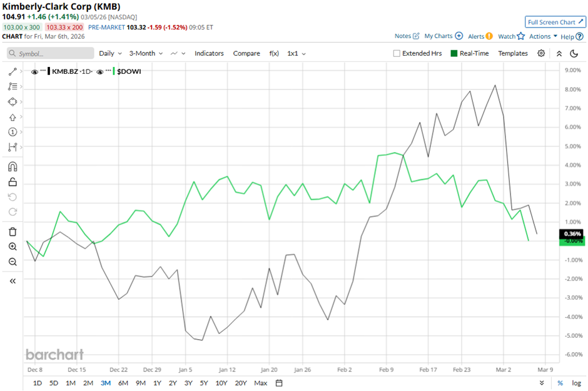The width and height of the screenshot is (588, 391).
Task: Select the 5D time range
Action: 54,383
